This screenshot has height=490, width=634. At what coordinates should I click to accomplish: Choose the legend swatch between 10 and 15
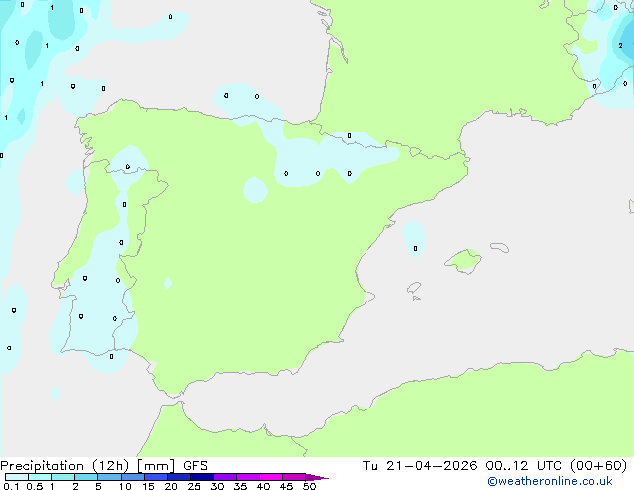[x=132, y=477]
